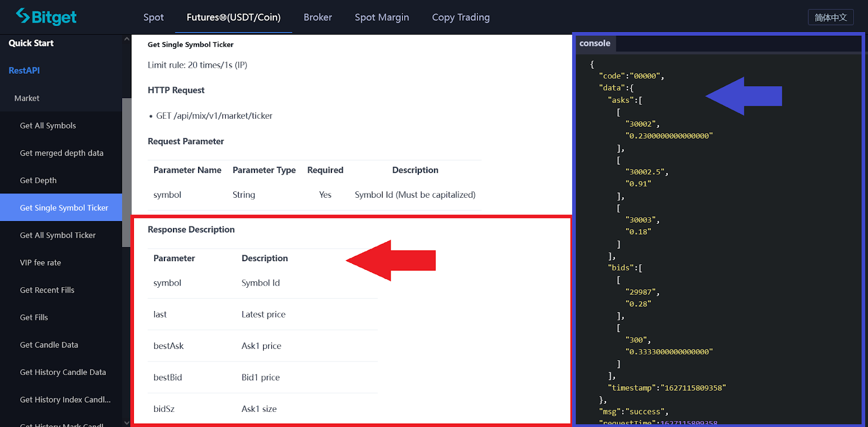Click the "timestamp" line in console

click(667, 388)
